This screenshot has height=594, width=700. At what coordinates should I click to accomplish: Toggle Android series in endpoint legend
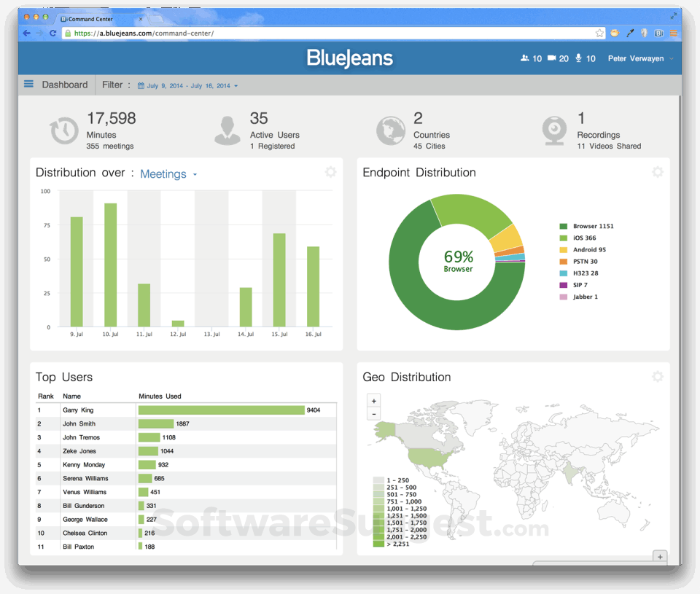(583, 249)
